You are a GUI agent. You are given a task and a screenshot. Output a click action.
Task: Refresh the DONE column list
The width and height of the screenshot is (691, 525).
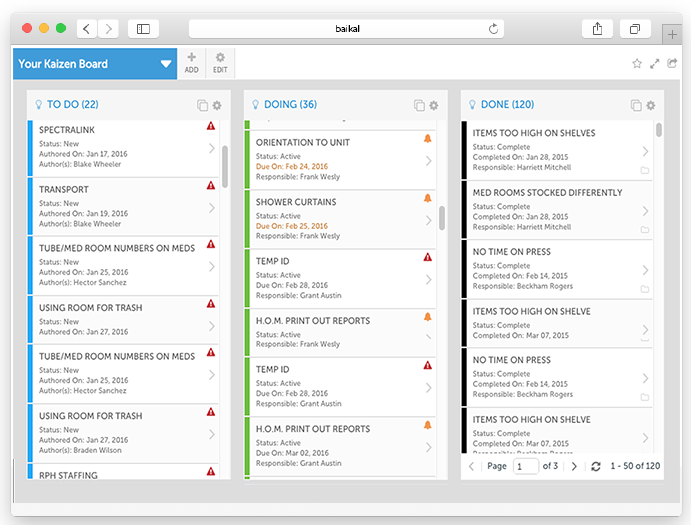click(x=596, y=466)
